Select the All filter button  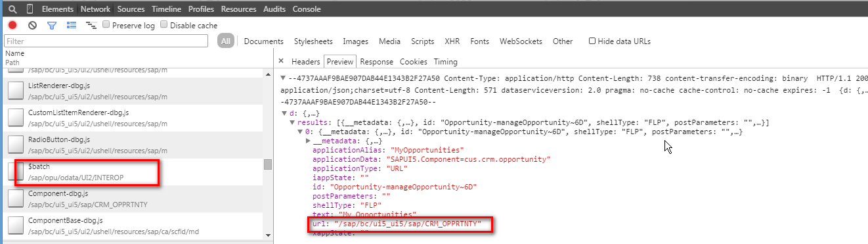pos(227,41)
